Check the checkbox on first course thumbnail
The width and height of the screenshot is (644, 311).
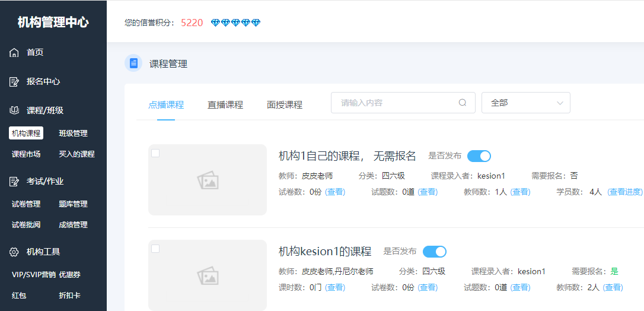pos(155,153)
